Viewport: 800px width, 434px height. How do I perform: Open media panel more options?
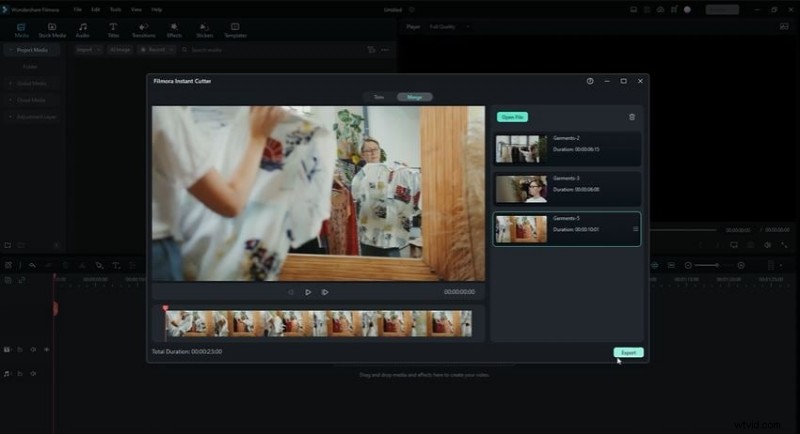click(385, 50)
